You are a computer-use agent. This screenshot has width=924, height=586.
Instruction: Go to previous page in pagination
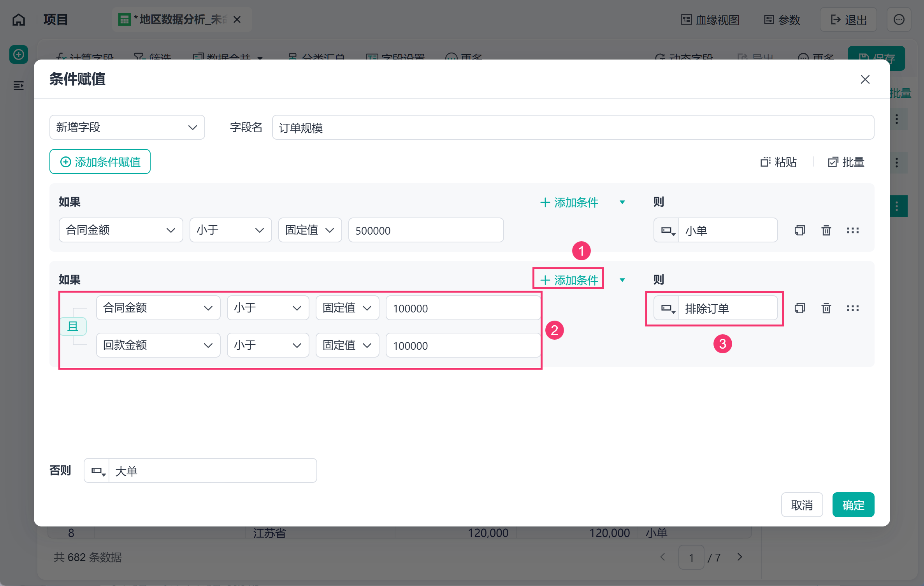662,557
